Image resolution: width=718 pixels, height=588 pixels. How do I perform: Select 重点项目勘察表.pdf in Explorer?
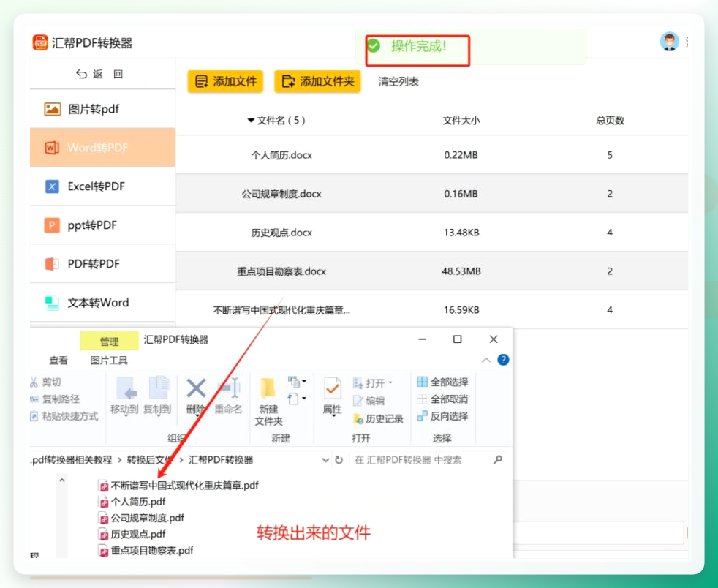tap(146, 551)
